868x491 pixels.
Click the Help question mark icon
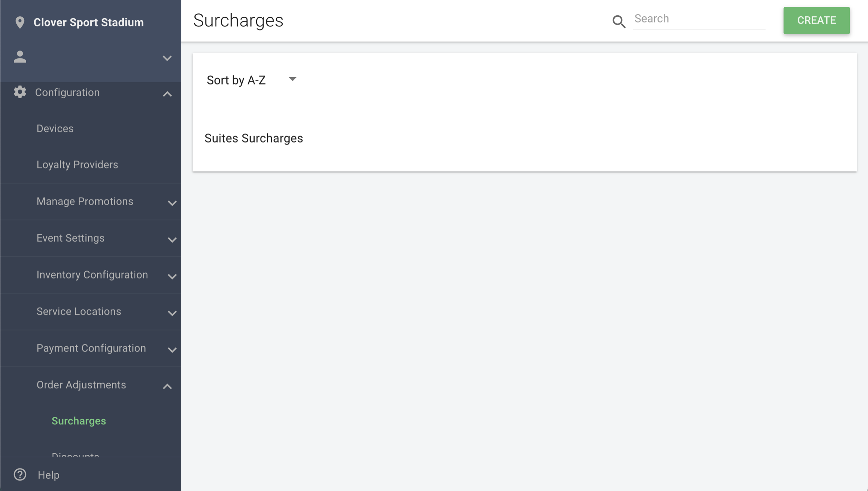[x=20, y=474]
